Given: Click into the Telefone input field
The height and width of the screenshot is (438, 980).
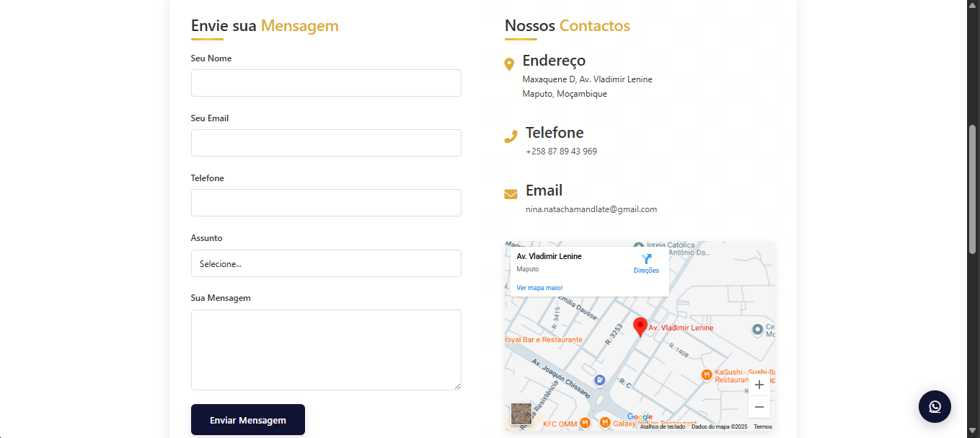Looking at the screenshot, I should (x=326, y=203).
